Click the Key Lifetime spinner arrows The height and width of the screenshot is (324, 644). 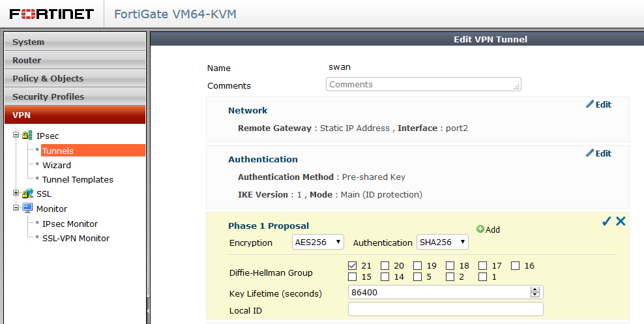535,292
